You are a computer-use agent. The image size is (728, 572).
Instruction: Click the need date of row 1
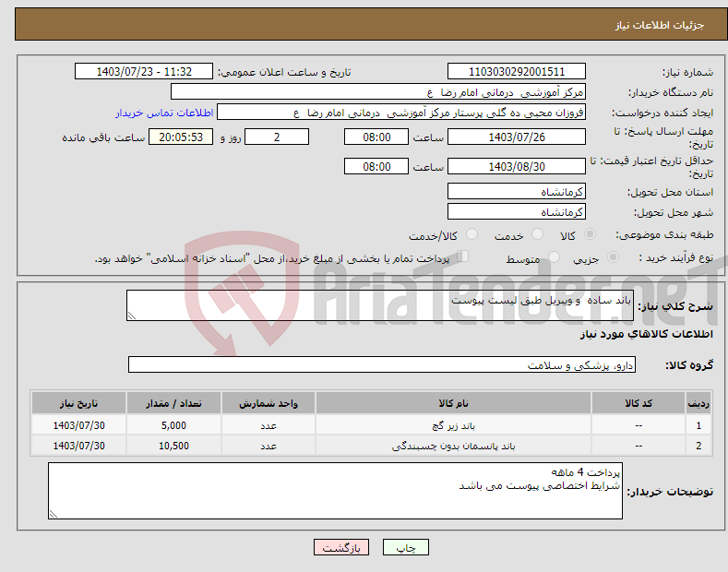(x=79, y=425)
